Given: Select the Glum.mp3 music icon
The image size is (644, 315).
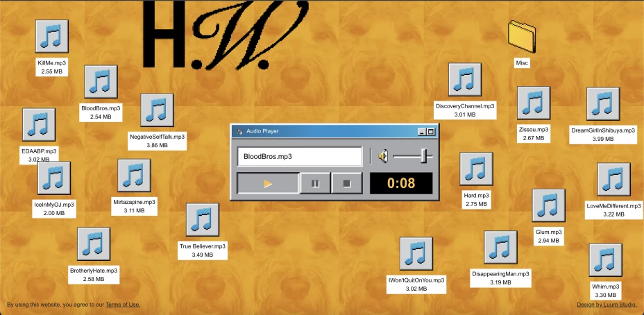Looking at the screenshot, I should 549,205.
